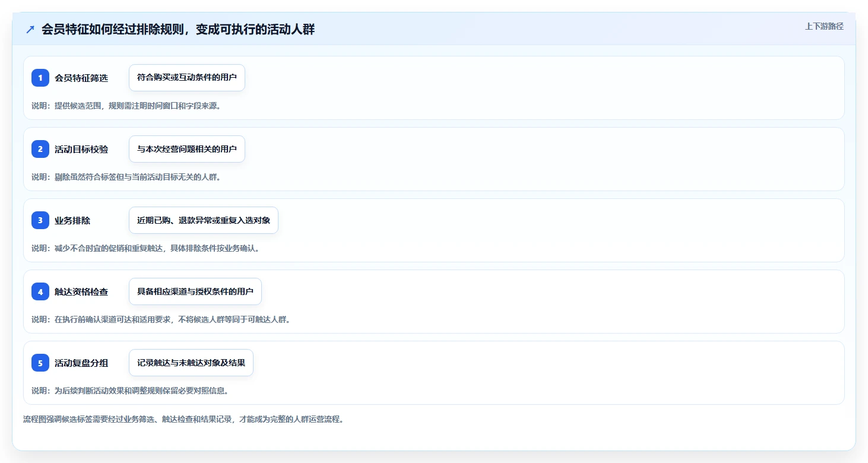Click the note about 在执行前确认渠道可达和适用要求
The height and width of the screenshot is (463, 868).
pos(161,319)
